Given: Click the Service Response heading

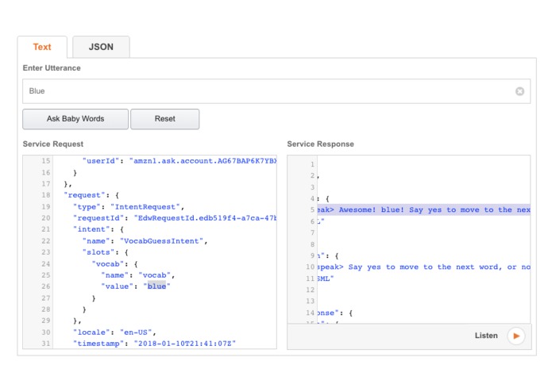Looking at the screenshot, I should pyautogui.click(x=320, y=144).
